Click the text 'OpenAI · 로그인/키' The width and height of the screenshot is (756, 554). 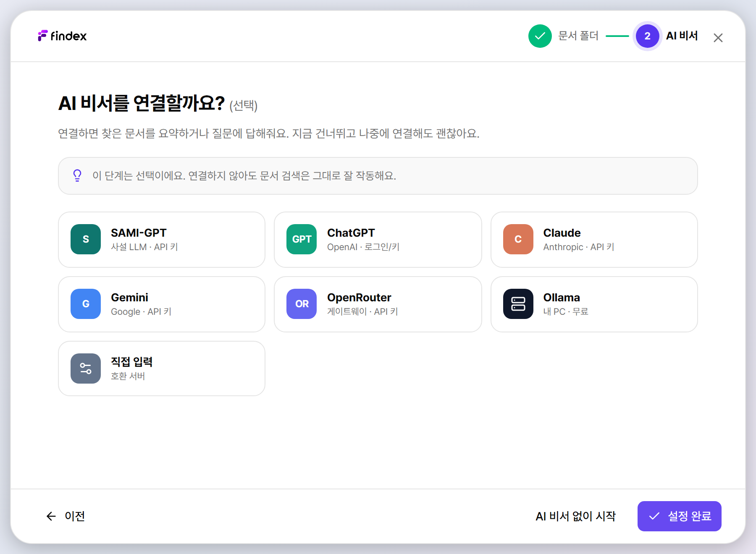[363, 247]
